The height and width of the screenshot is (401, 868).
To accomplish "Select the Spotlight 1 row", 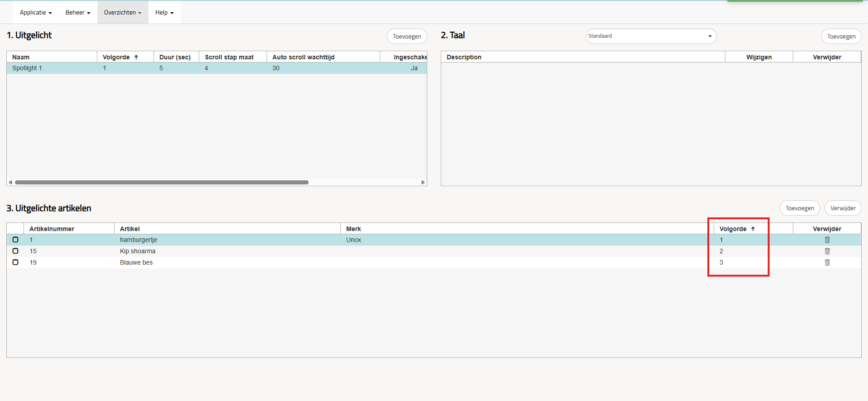I will pos(217,68).
